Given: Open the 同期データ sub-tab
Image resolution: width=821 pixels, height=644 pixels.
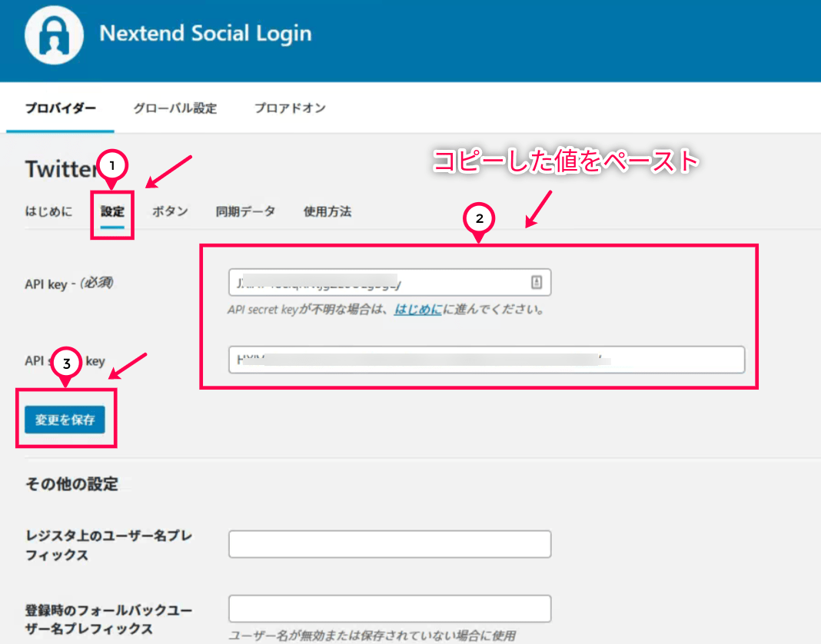Looking at the screenshot, I should pos(245,211).
